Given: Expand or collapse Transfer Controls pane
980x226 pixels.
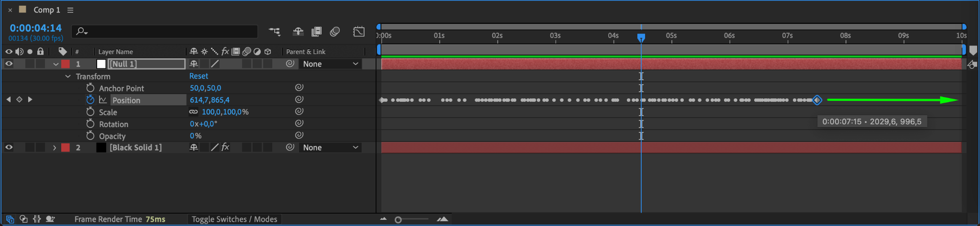Looking at the screenshot, I should click(x=23, y=219).
